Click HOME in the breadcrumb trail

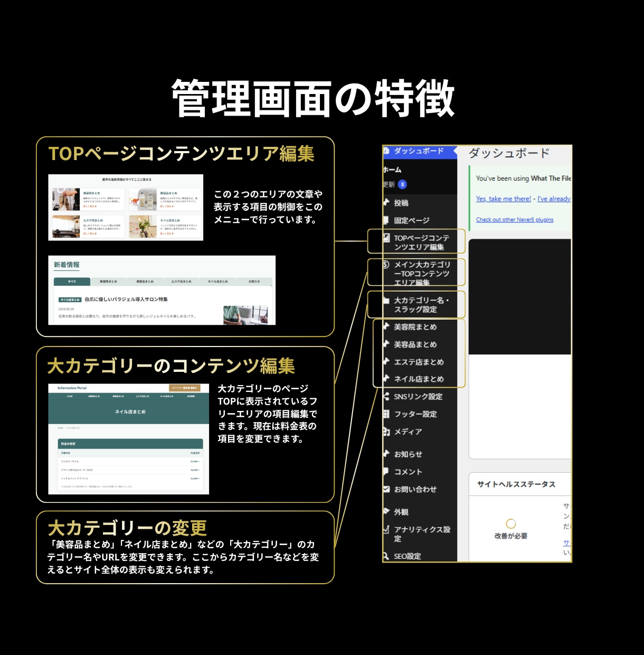(61, 428)
